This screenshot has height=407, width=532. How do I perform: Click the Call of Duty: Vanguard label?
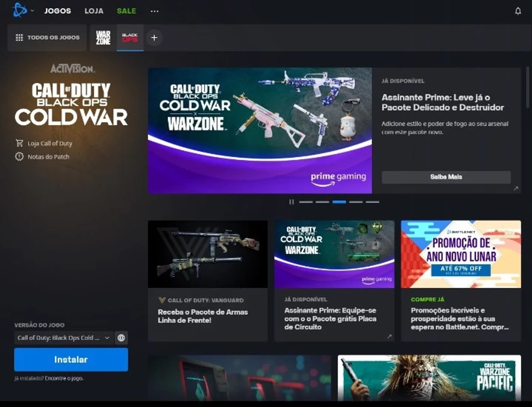coord(206,300)
